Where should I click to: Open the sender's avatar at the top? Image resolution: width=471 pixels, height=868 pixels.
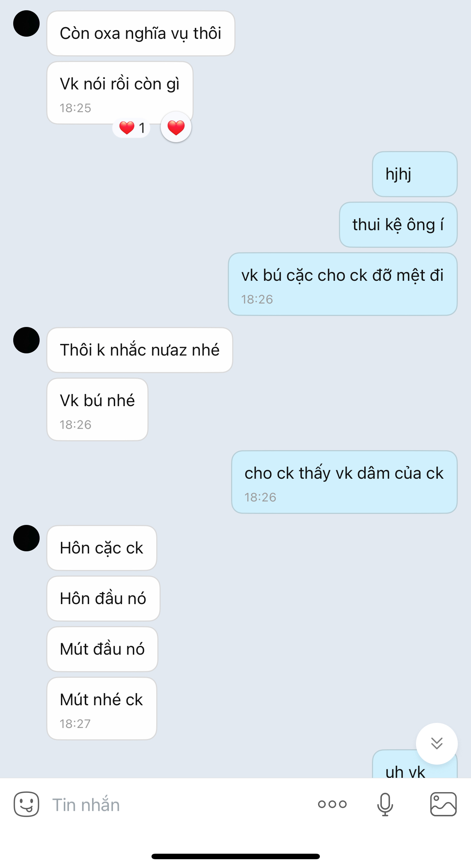pos(26,23)
